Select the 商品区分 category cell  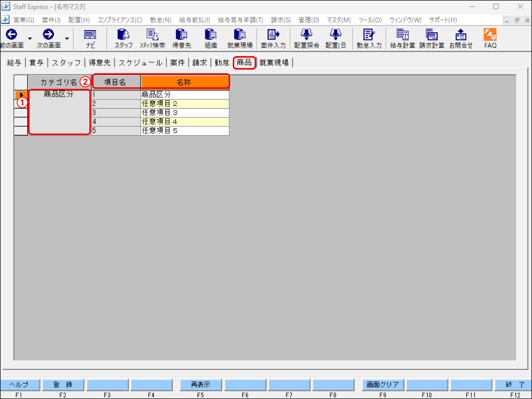click(59, 112)
